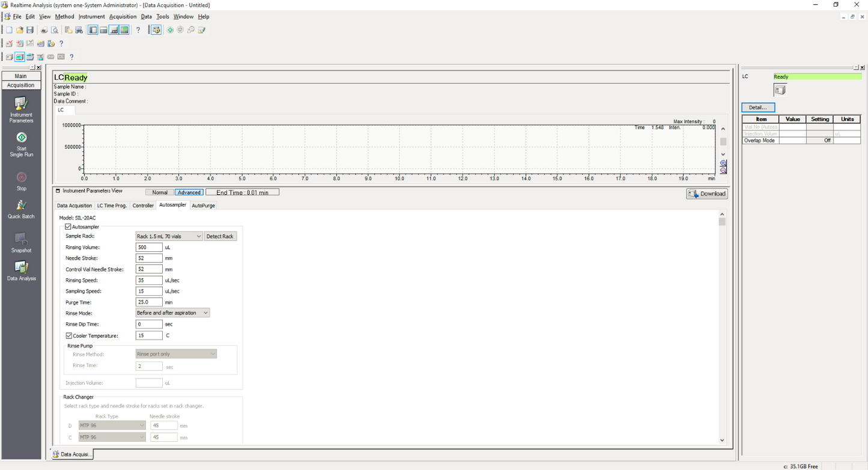This screenshot has width=868, height=470.
Task: Toggle the assistant bar view toolbar icon
Action: pyautogui.click(x=93, y=30)
